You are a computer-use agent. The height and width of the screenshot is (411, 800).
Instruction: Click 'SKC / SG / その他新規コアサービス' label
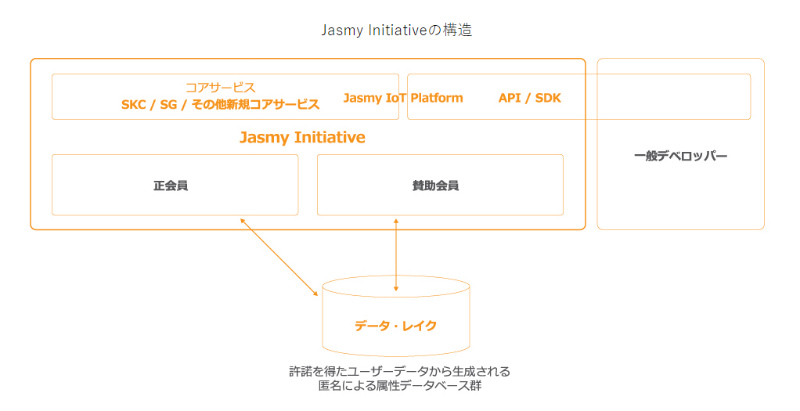coord(220,105)
